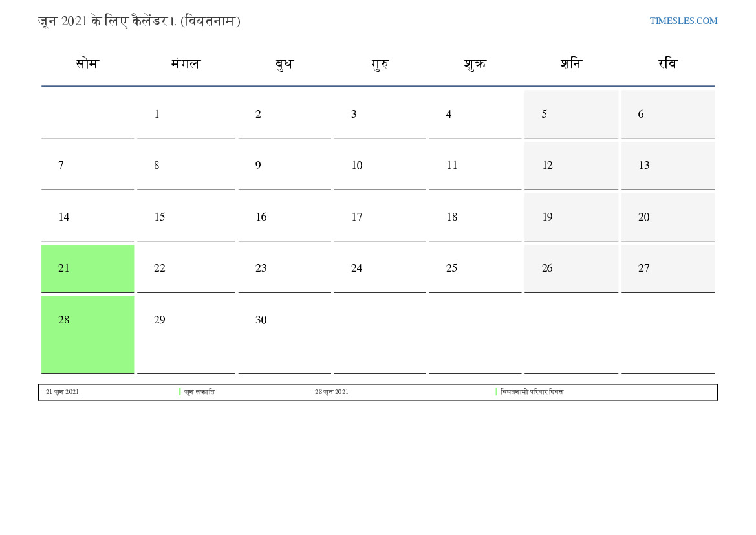Select the शनि weekday header
This screenshot has height=535, width=756.
(x=571, y=63)
